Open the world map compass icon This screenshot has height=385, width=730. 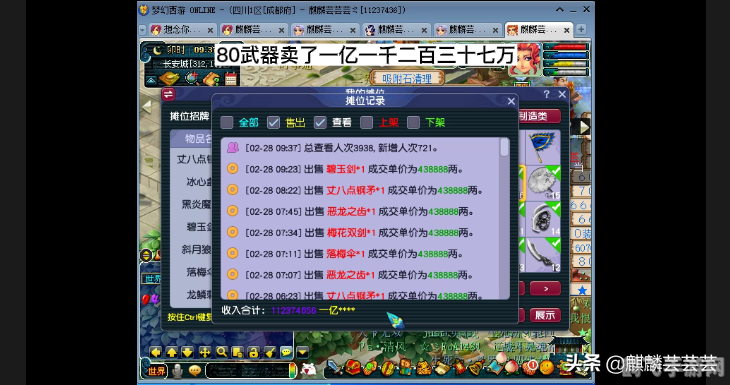click(x=191, y=78)
